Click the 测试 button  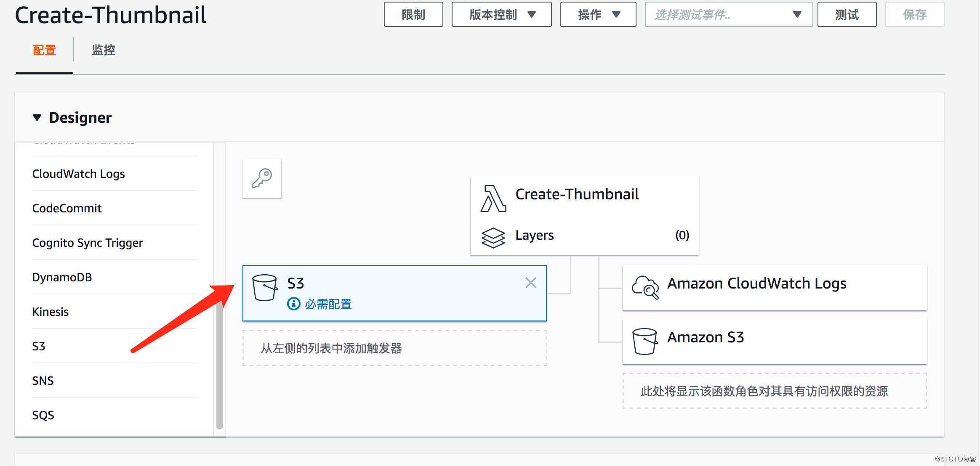847,15
